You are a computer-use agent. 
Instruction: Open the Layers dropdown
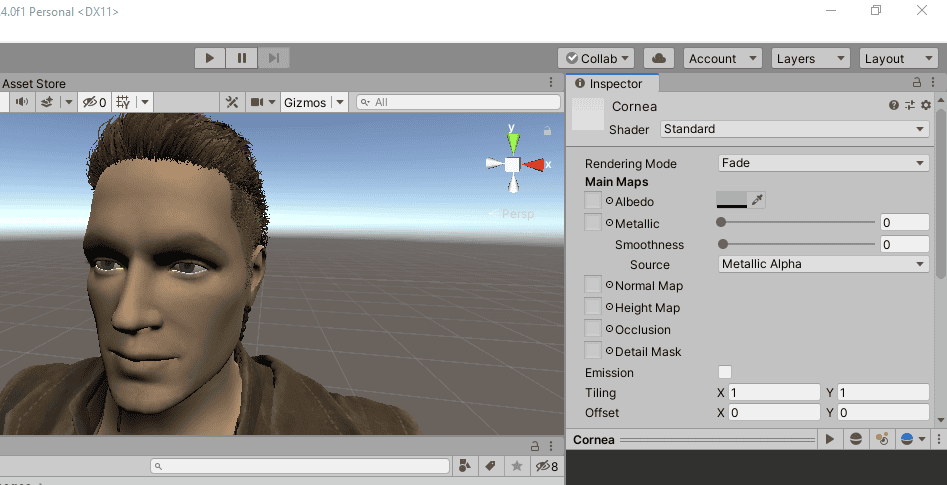point(811,58)
